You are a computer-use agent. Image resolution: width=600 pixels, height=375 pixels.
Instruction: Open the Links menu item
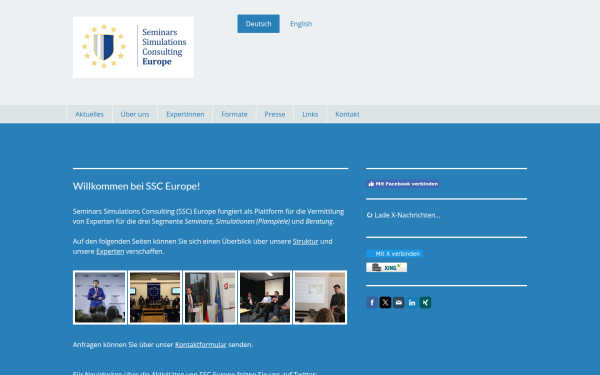tap(310, 114)
